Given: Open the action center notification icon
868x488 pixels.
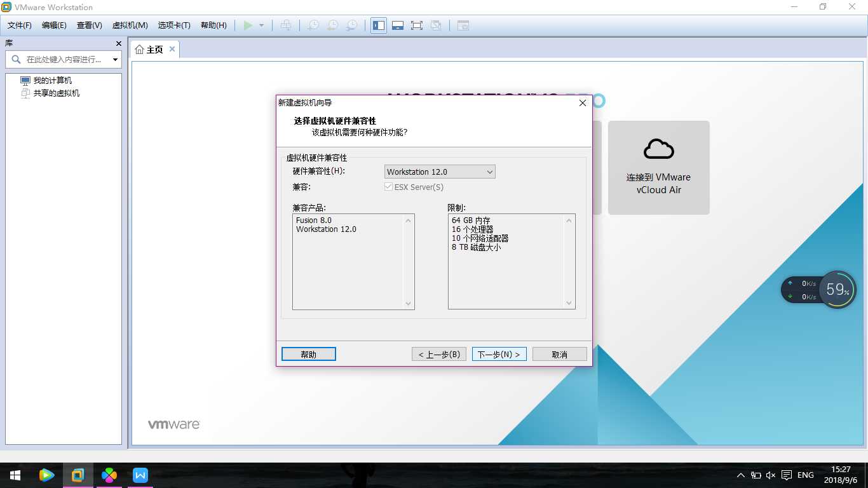Looking at the screenshot, I should 787,475.
